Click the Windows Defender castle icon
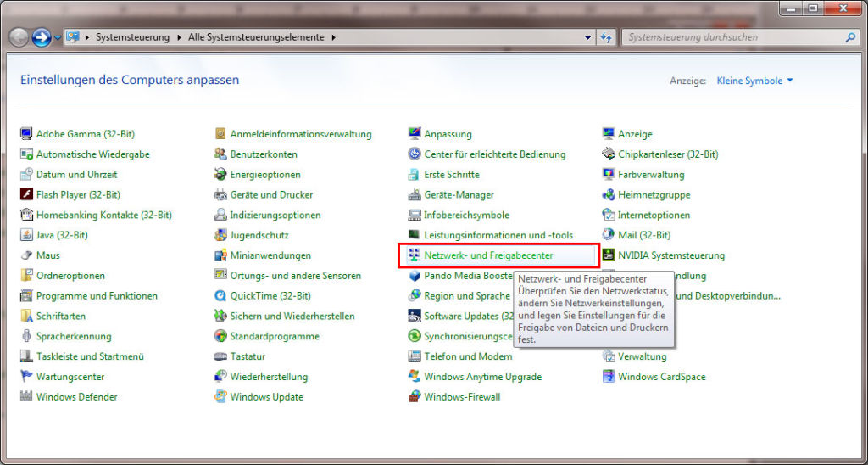The height and width of the screenshot is (465, 868). click(x=26, y=397)
